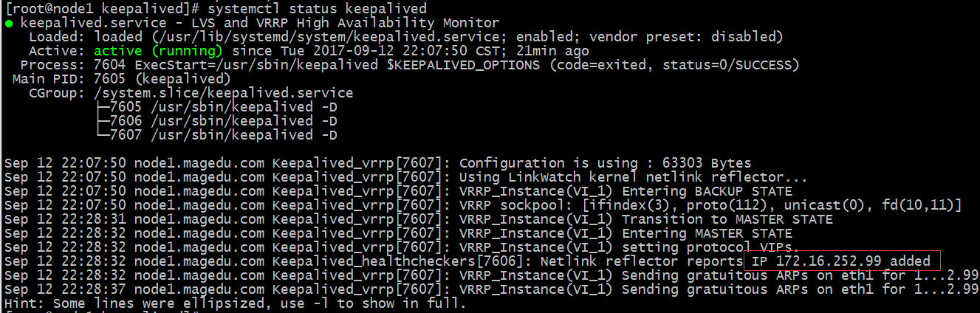Click the green active status dot
This screenshot has height=313, width=980.
(8, 24)
